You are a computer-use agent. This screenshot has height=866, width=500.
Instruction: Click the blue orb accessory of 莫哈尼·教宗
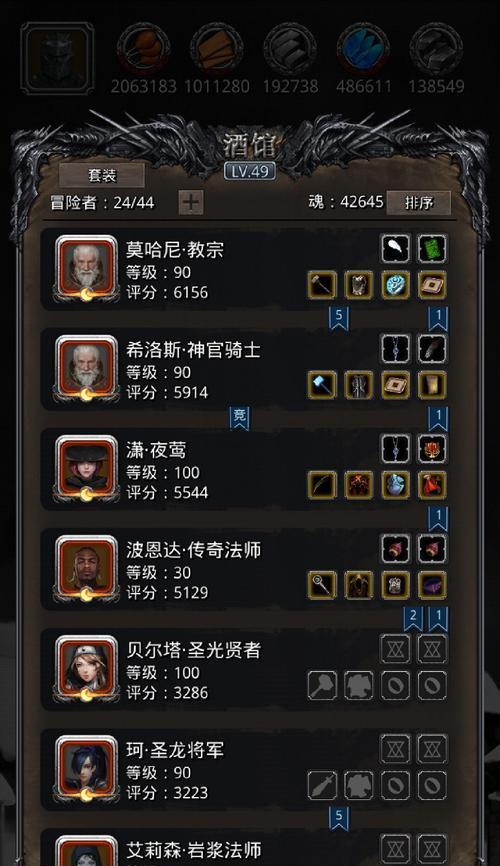(x=396, y=285)
